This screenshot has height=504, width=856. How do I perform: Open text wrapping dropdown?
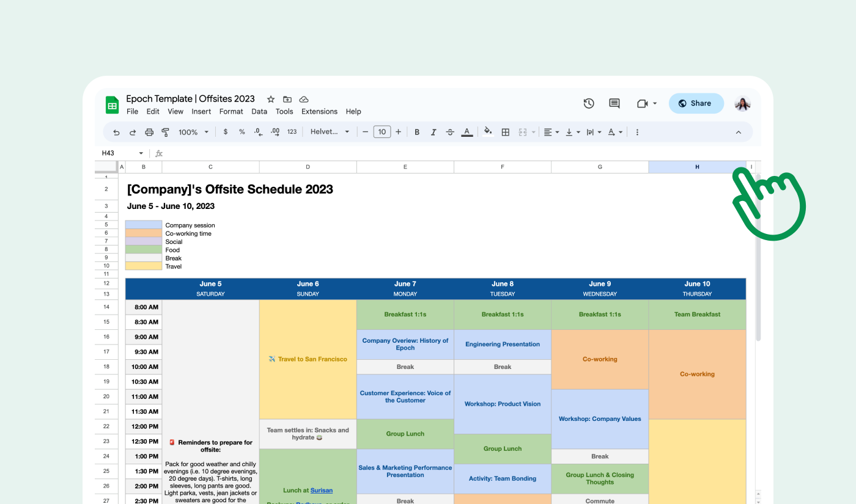click(593, 132)
